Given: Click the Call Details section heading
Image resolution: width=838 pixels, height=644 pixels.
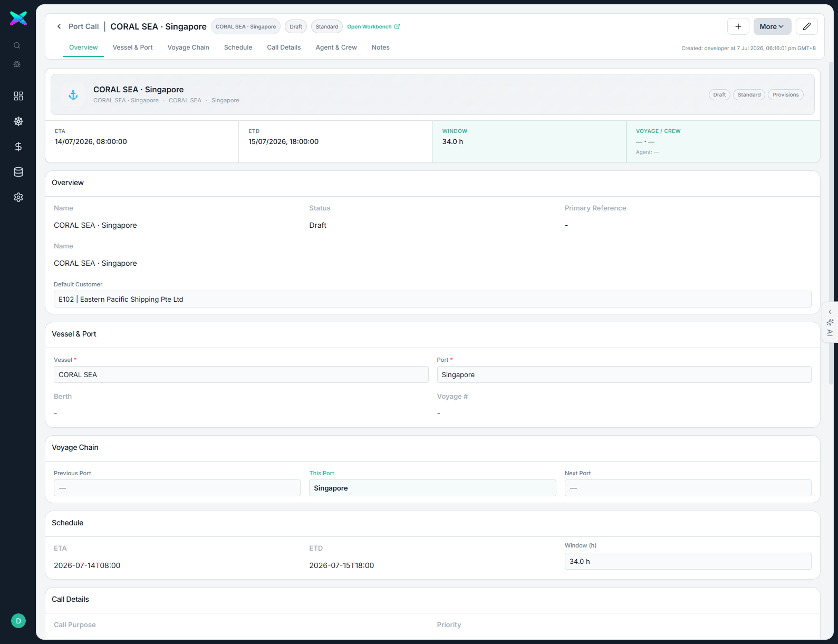Looking at the screenshot, I should (x=70, y=599).
